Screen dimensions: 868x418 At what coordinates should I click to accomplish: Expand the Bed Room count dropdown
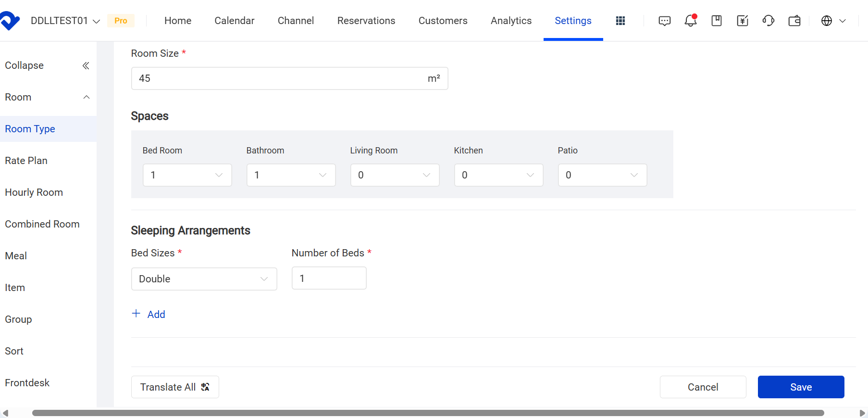click(187, 175)
